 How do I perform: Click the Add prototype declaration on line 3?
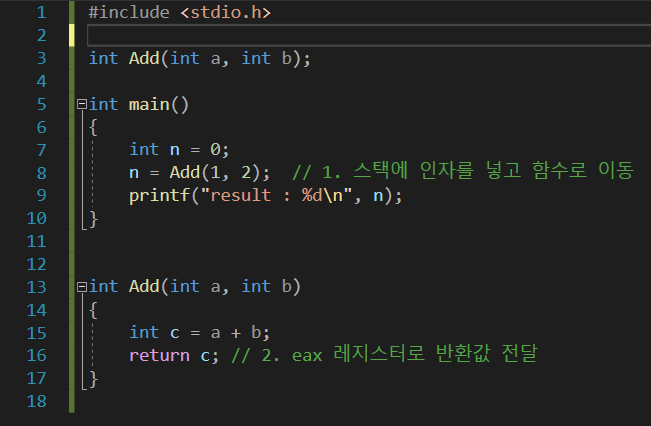(x=199, y=58)
